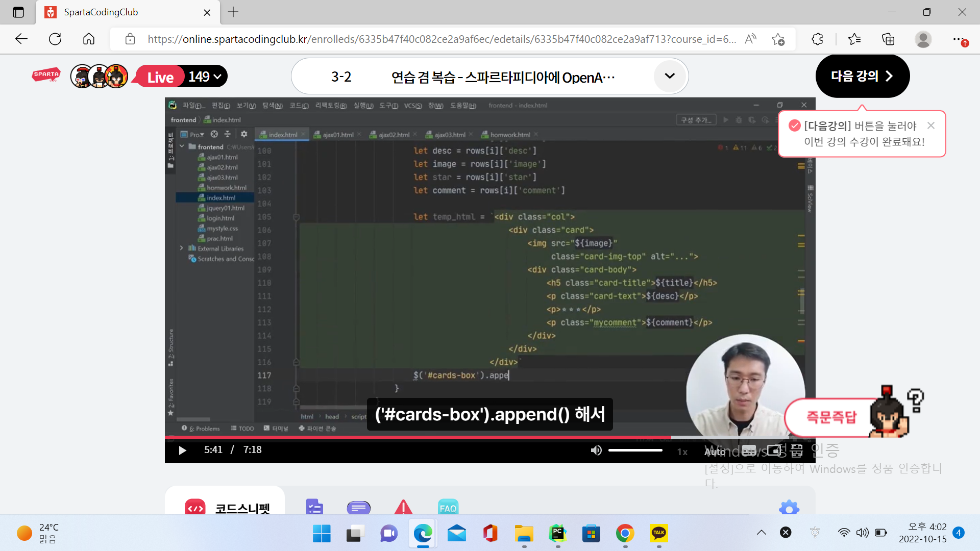Expand the lecture list chevron button
The image size is (980, 551).
pos(670,77)
